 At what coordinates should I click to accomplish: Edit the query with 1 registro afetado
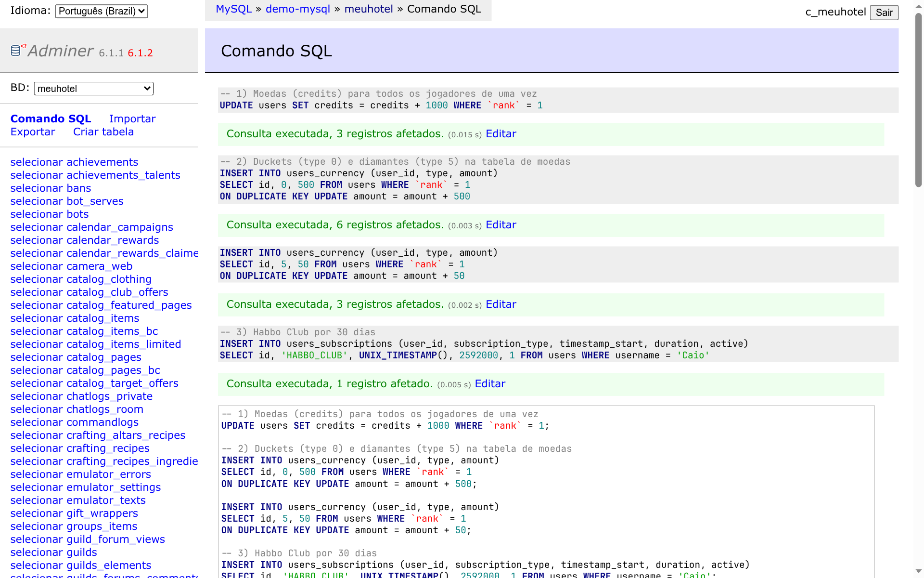[490, 384]
